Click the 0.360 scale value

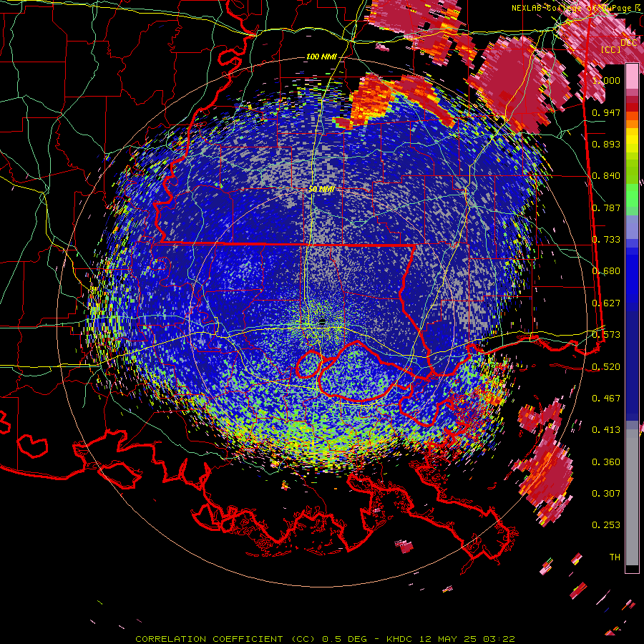click(606, 462)
